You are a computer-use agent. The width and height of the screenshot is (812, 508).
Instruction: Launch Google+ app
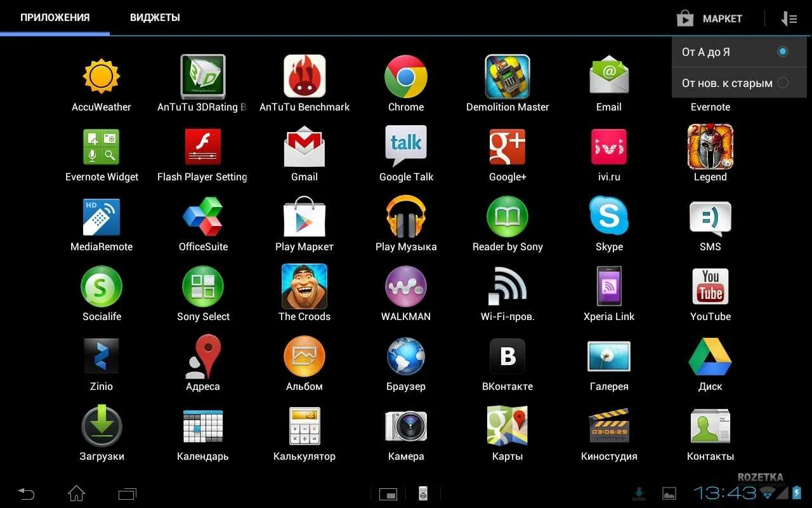pyautogui.click(x=507, y=147)
